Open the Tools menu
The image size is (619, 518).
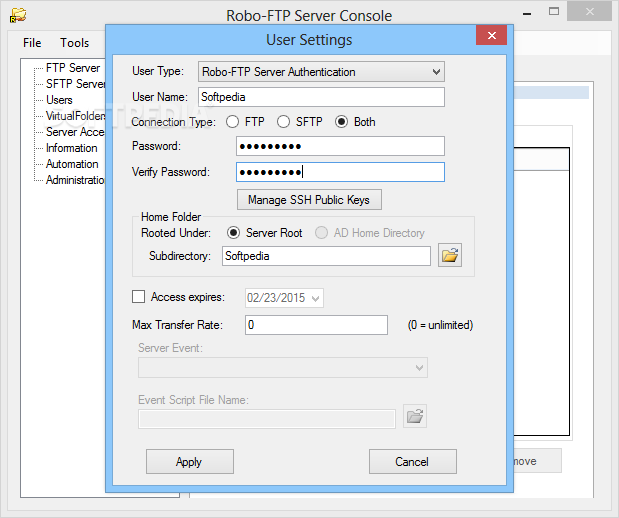point(75,43)
